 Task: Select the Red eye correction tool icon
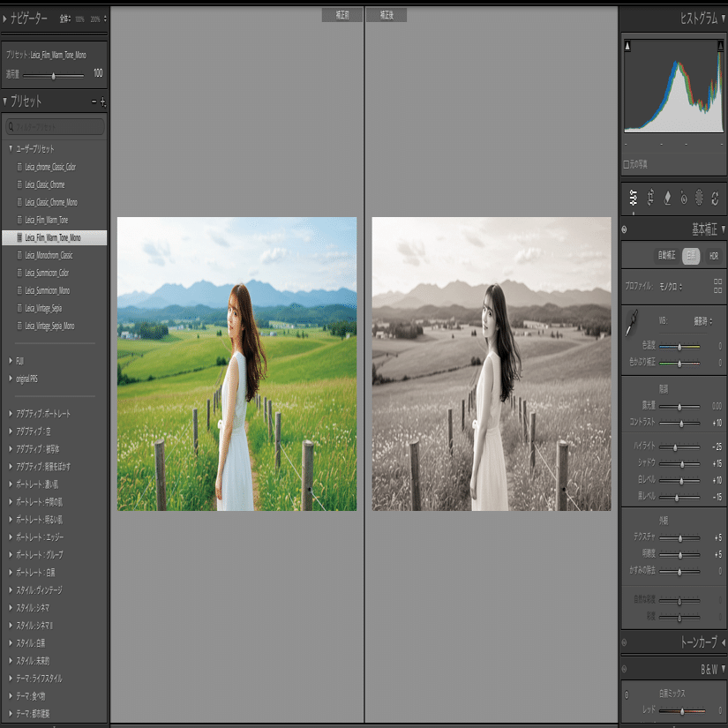(683, 198)
